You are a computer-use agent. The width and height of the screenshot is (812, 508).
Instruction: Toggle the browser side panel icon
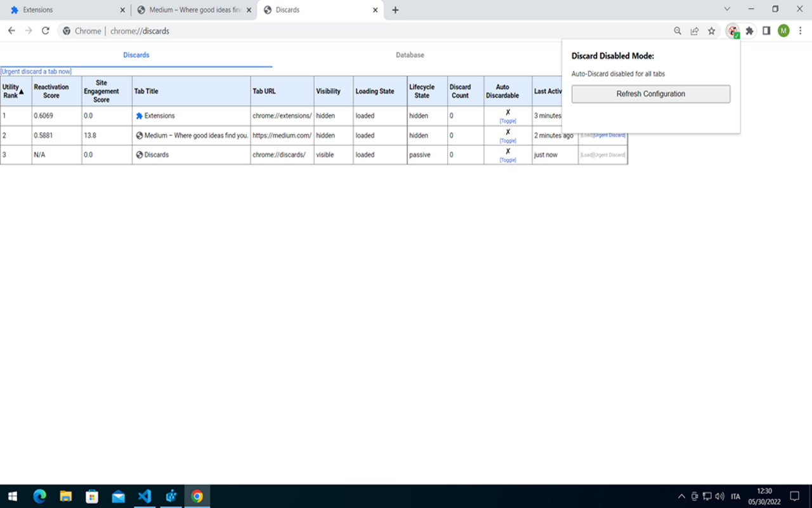766,30
